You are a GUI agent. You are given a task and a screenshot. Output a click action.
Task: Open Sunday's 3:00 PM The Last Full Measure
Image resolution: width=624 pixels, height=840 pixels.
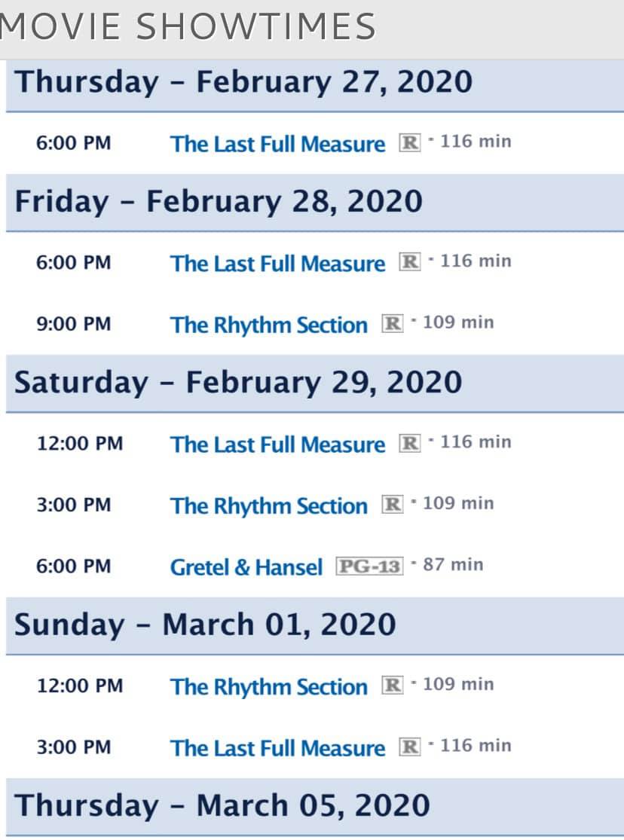pos(277,748)
